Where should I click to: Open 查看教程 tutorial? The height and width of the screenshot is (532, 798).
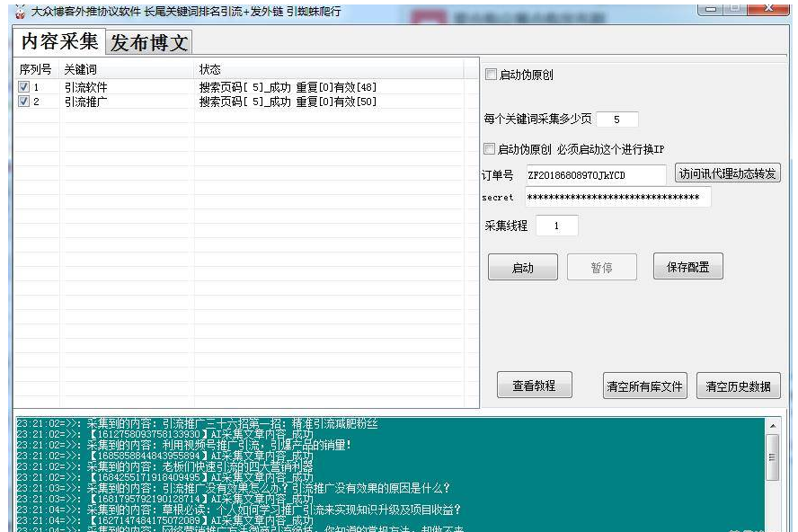(x=534, y=386)
